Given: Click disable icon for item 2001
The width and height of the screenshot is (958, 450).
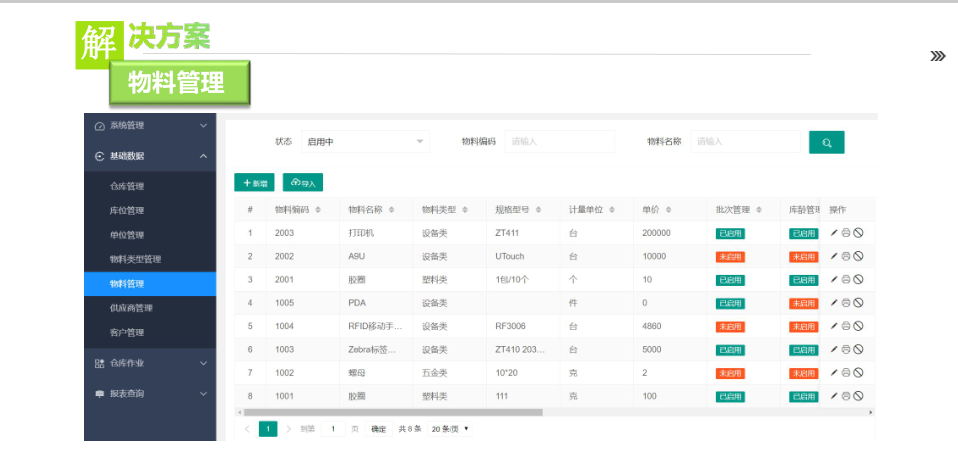Looking at the screenshot, I should tap(858, 279).
